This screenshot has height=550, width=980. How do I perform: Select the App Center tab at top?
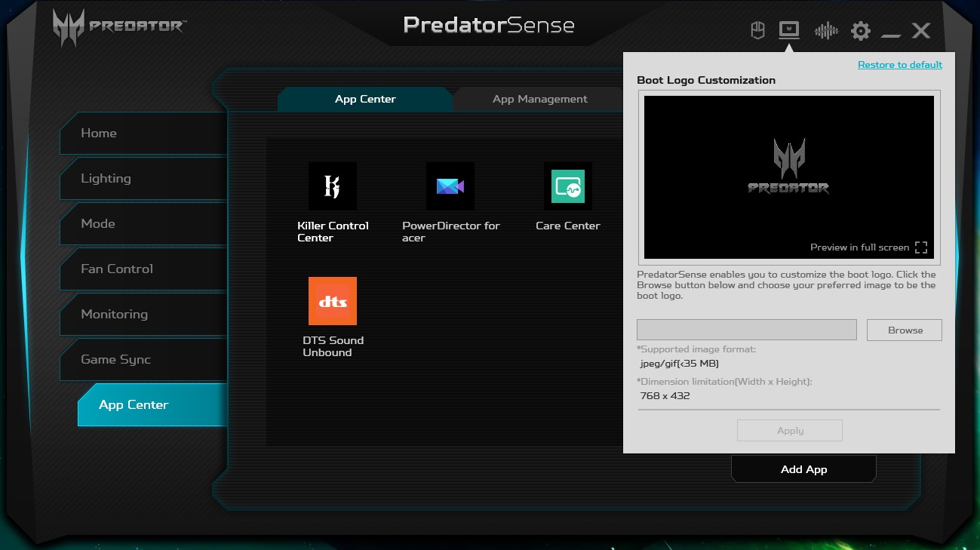click(365, 99)
